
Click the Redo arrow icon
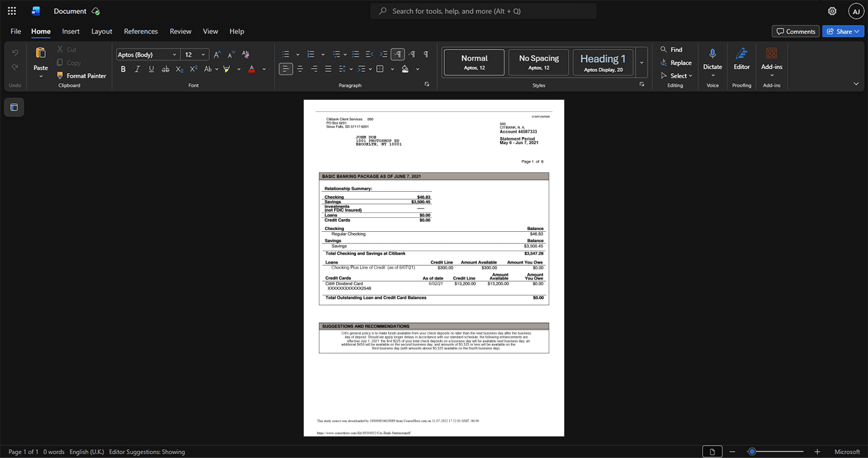pyautogui.click(x=15, y=67)
